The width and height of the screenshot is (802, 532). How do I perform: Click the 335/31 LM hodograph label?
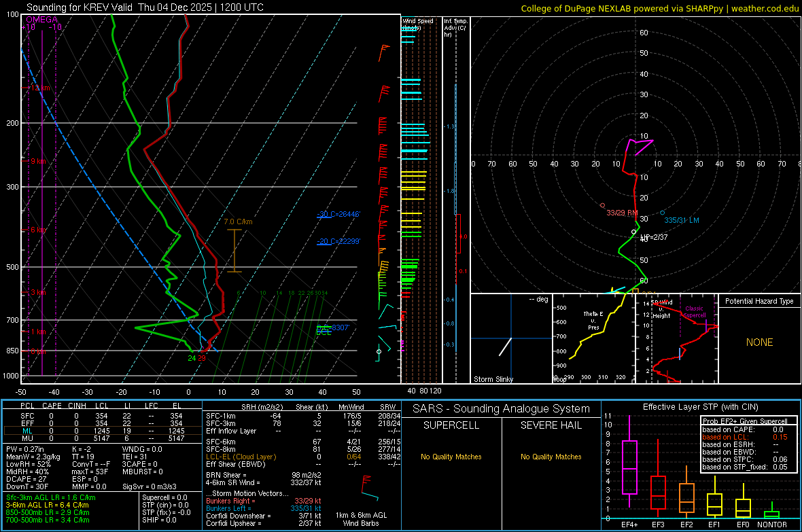[681, 220]
